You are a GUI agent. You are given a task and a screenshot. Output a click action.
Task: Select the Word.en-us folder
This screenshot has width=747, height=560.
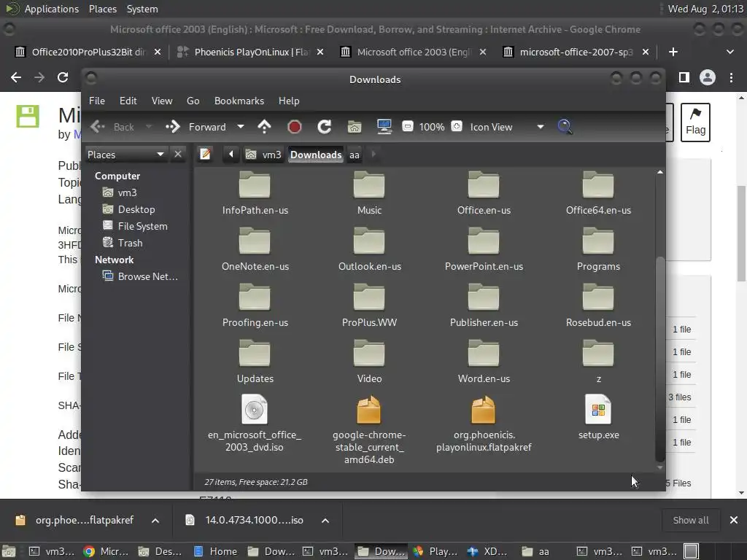point(484,362)
